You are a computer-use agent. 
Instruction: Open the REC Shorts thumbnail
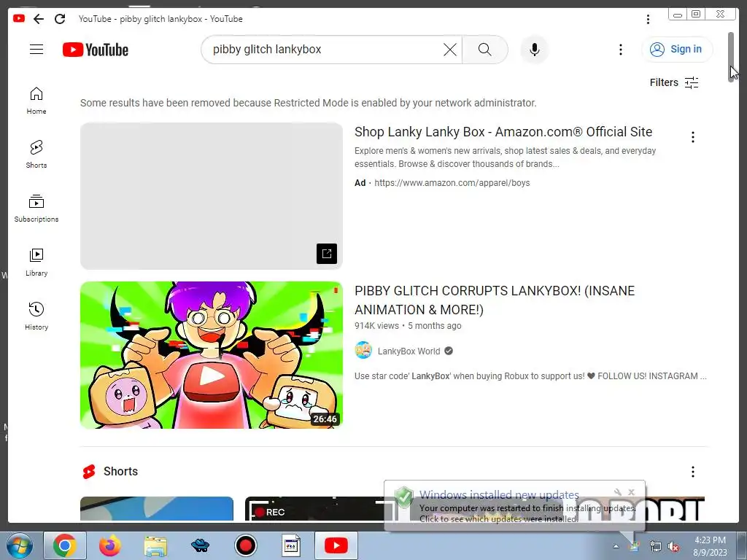click(314, 508)
